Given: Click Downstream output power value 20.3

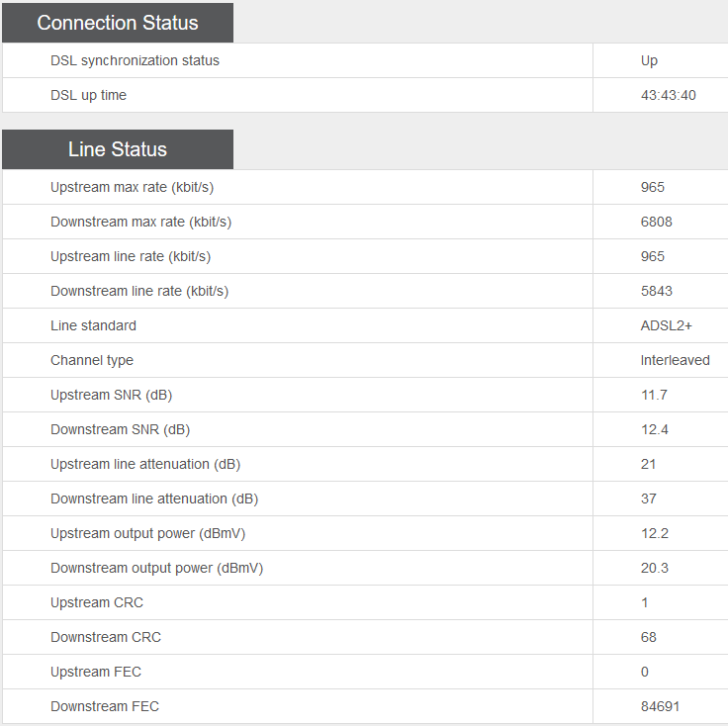Looking at the screenshot, I should coord(654,568).
